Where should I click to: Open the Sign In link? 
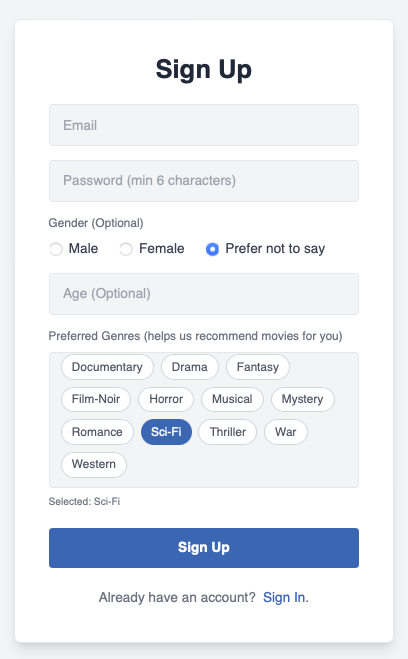pos(286,597)
